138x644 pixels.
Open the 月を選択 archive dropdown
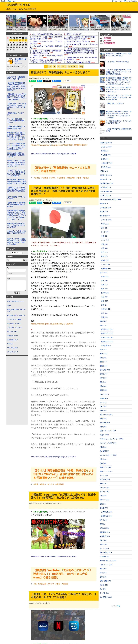point(17,253)
